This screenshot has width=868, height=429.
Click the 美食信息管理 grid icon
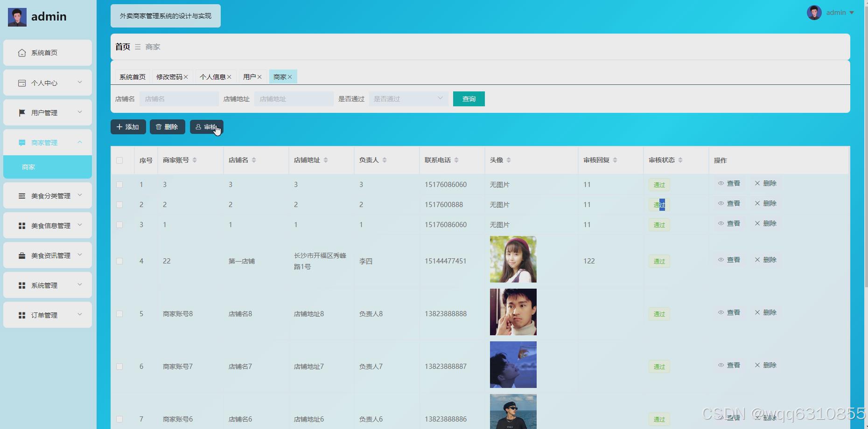point(21,225)
